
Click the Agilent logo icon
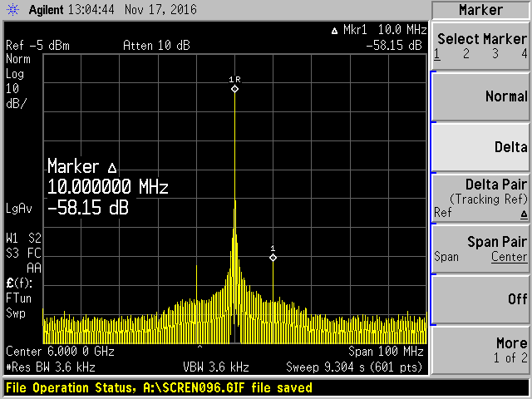[x=12, y=9]
